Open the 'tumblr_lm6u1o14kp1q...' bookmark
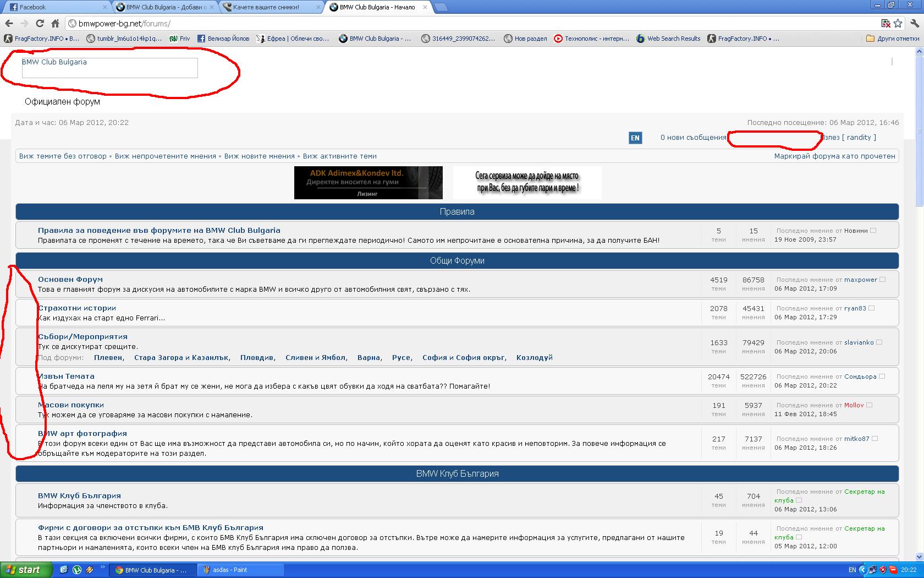Viewport: 924px width, 578px height. click(124, 39)
